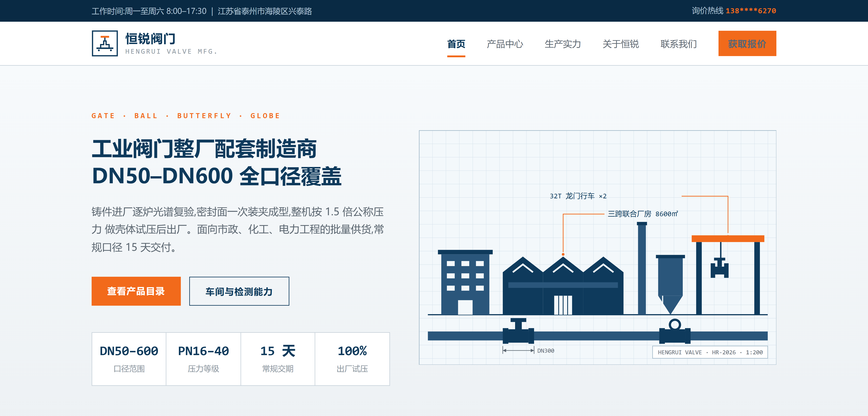Open the 产品中心 menu item
Image resolution: width=868 pixels, height=416 pixels.
coord(505,44)
